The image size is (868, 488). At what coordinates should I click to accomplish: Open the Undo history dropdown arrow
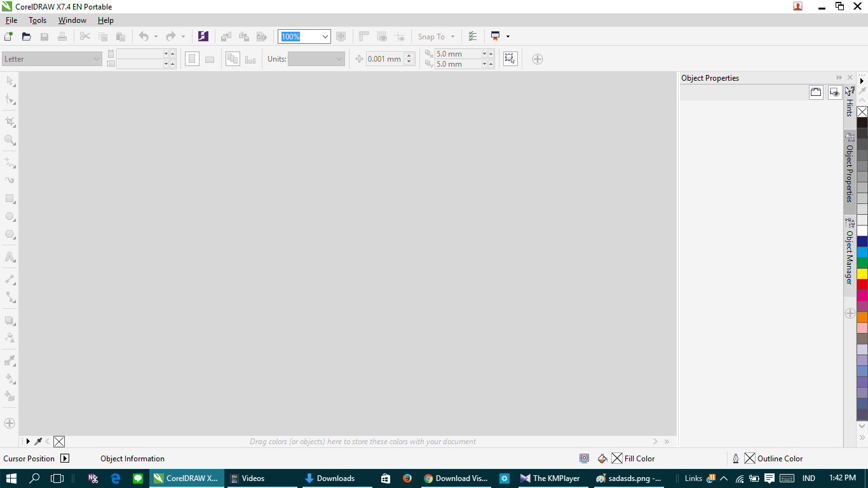pos(156,37)
